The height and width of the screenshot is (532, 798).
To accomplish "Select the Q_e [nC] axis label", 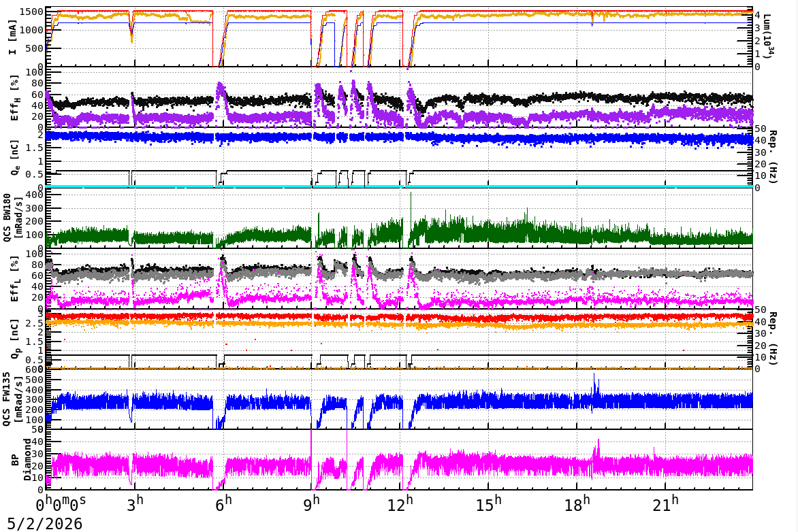I will click(14, 159).
